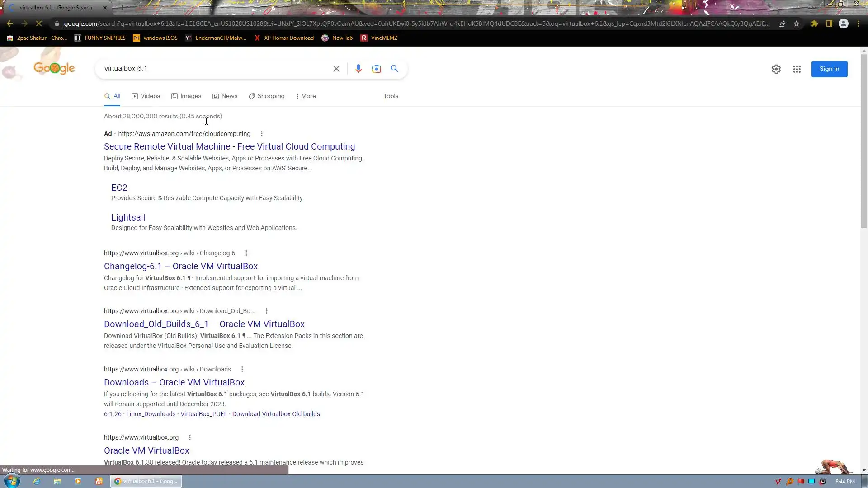Open Downloads – Oracle VM VirtualBox link

174,382
